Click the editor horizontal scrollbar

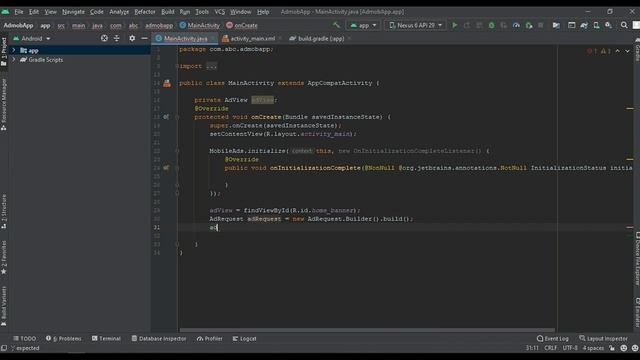[367, 330]
